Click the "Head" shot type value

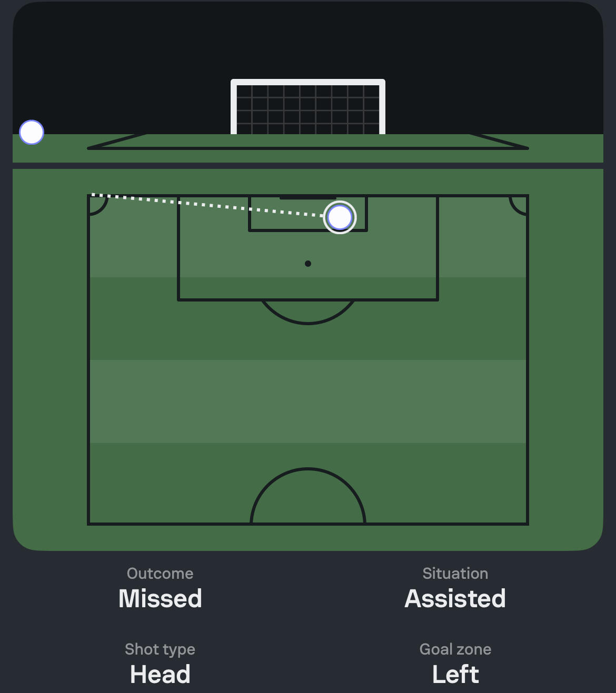160,674
